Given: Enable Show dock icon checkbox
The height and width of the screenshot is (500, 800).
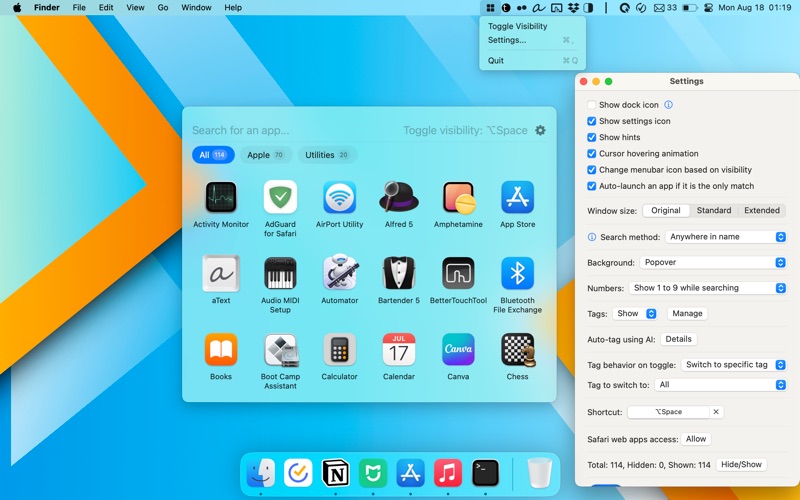Looking at the screenshot, I should click(x=591, y=105).
